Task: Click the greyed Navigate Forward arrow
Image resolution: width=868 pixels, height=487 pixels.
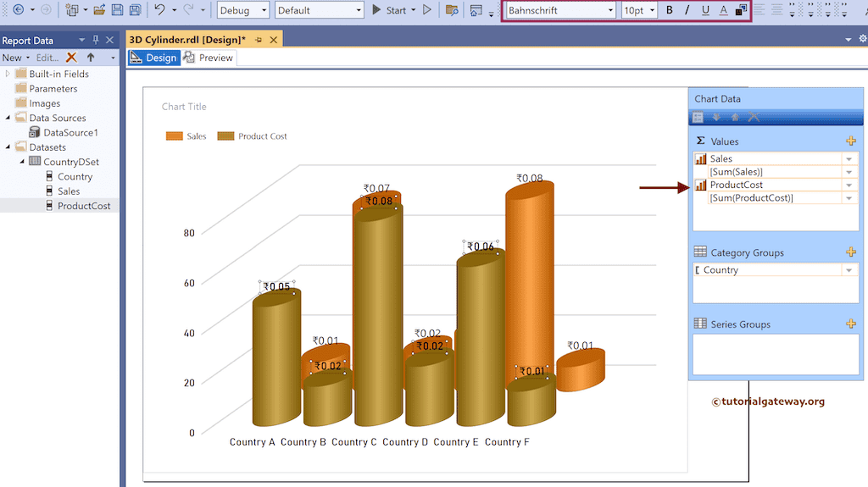Action: (x=46, y=10)
